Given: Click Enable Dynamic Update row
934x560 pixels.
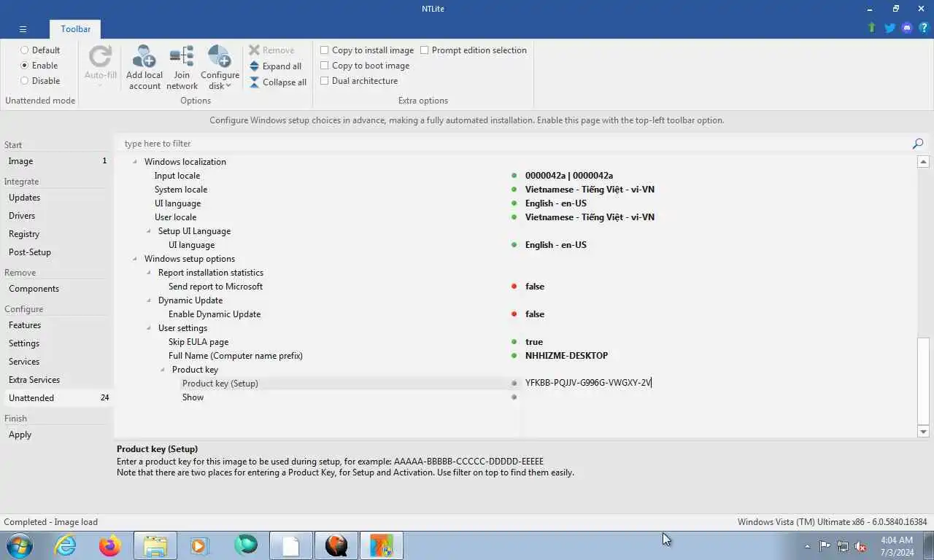Looking at the screenshot, I should click(x=516, y=314).
